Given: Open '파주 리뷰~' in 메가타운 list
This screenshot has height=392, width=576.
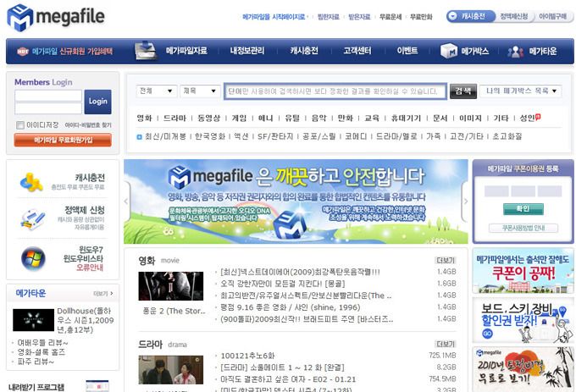Looking at the screenshot, I should [36, 362].
